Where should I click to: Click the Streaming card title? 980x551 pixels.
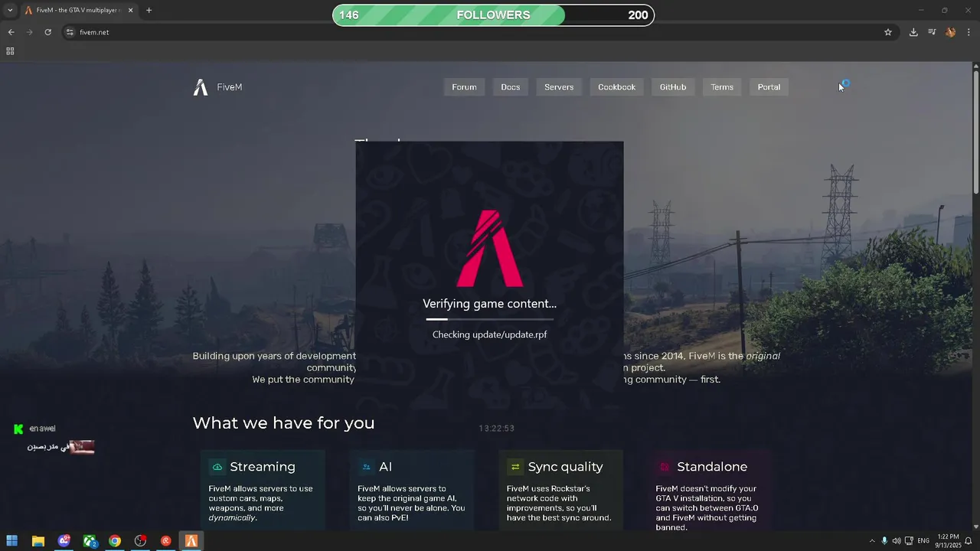[263, 467]
